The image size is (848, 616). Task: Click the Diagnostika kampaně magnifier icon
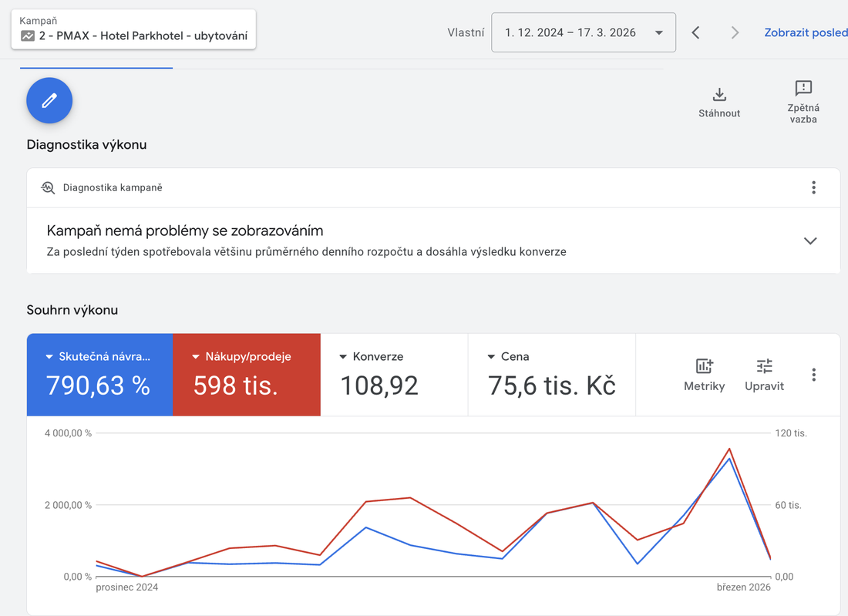(48, 187)
